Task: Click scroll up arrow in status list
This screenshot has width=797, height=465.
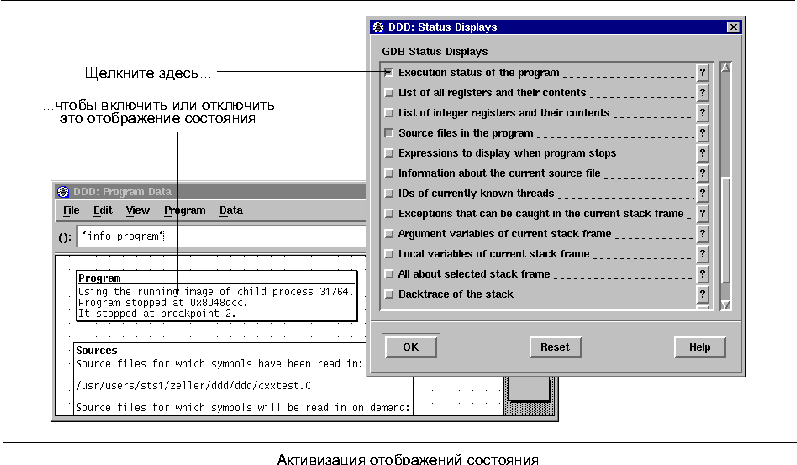Action: click(x=725, y=68)
